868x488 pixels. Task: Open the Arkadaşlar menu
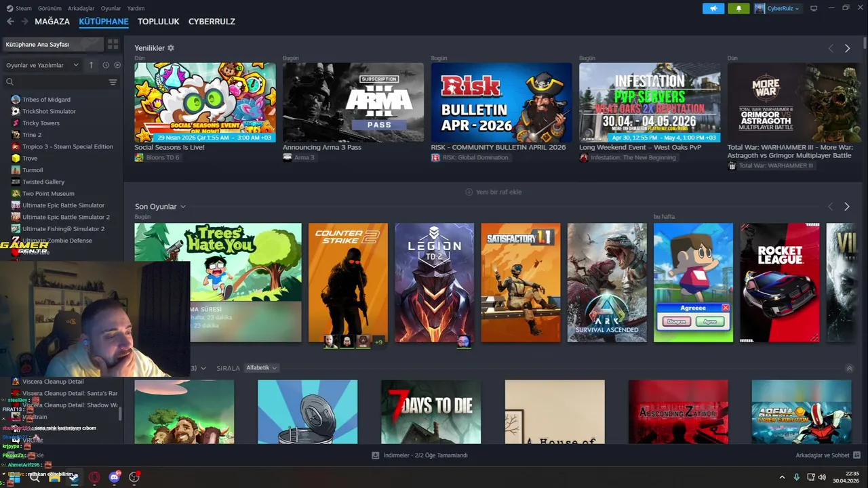pyautogui.click(x=81, y=8)
